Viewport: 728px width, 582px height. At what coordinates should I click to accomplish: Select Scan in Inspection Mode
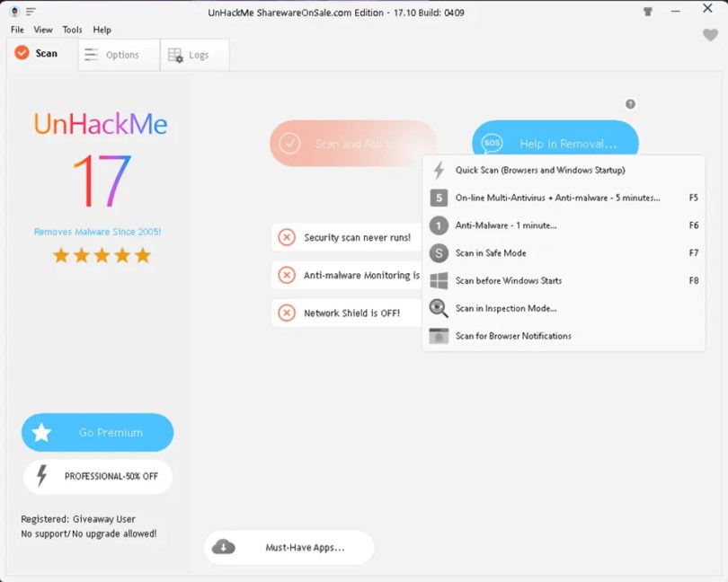coord(564,308)
